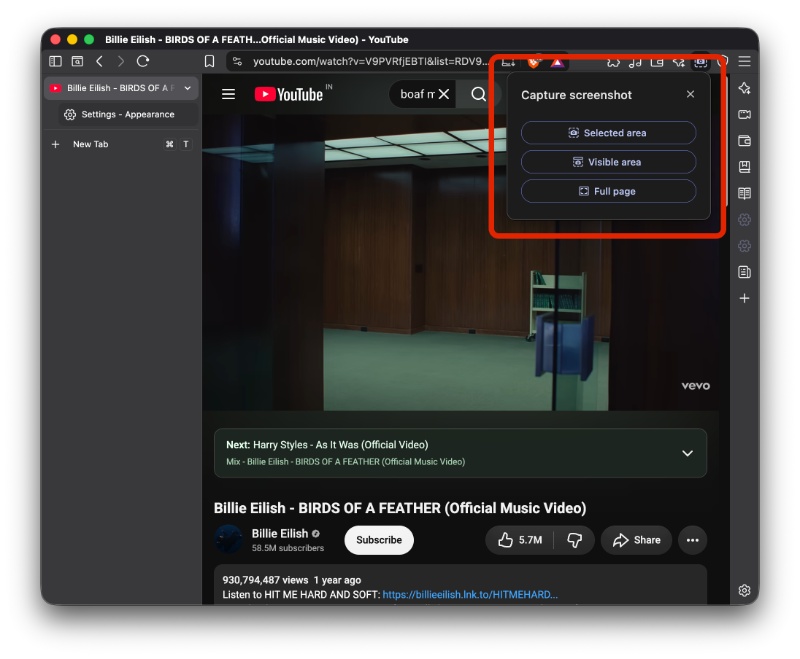Switch to Billie Eilish - BIRDS OF A tab
The height and width of the screenshot is (659, 800).
click(121, 88)
